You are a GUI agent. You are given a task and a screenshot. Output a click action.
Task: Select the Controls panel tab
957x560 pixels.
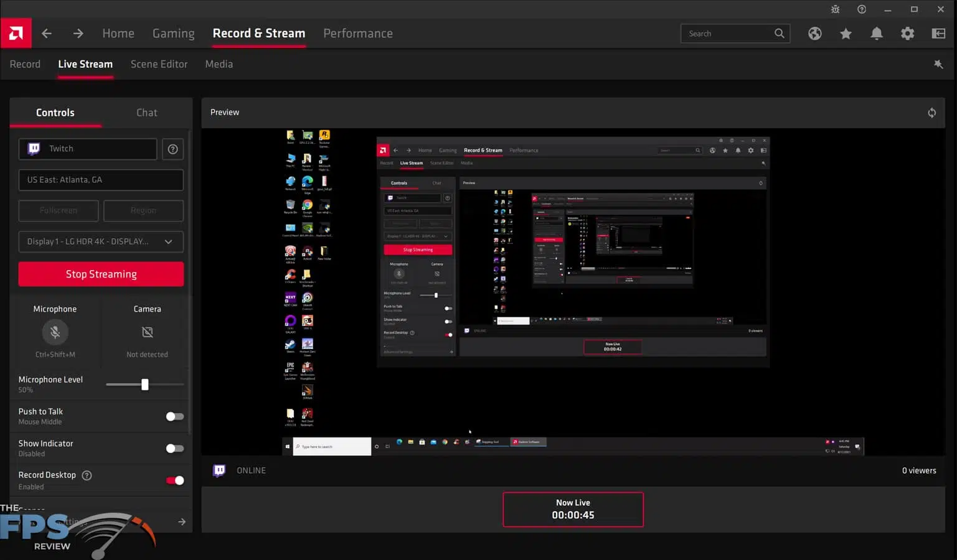pos(55,113)
